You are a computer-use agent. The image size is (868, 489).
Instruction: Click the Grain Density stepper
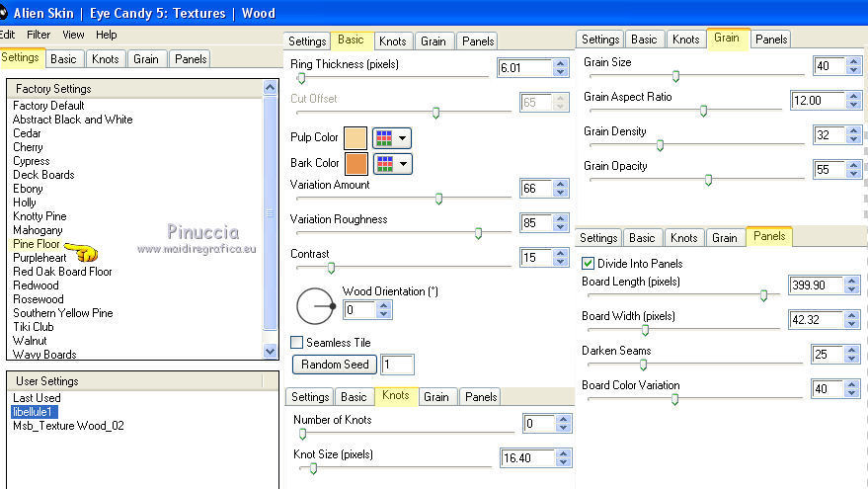click(853, 134)
